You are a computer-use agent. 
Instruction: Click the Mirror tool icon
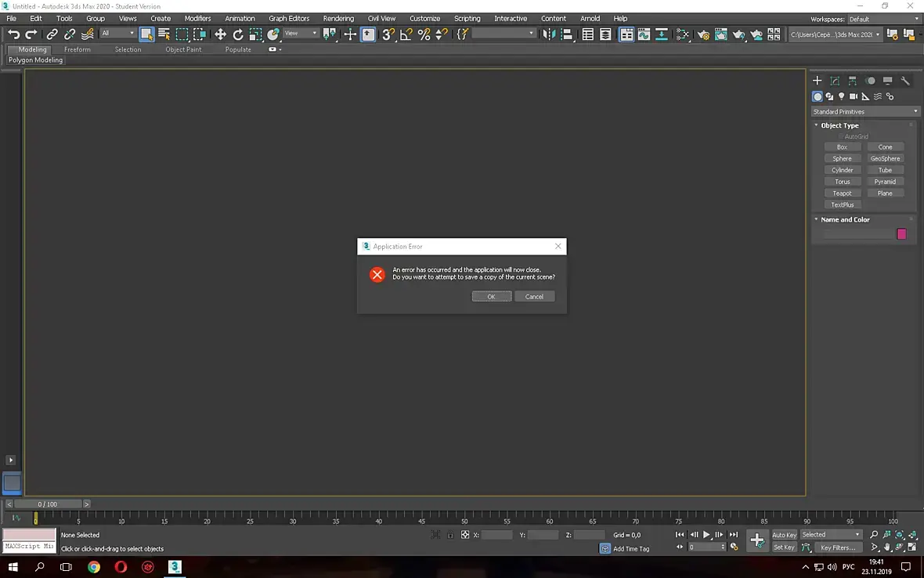(x=549, y=34)
